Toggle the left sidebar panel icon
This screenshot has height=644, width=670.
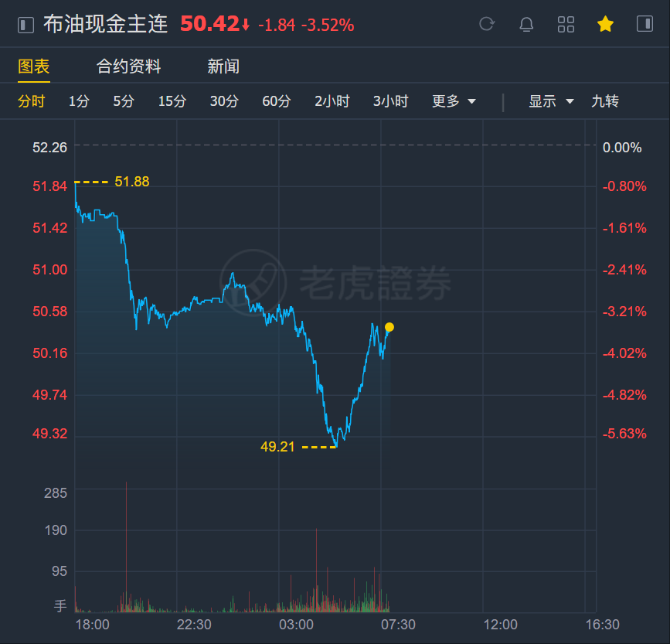(26, 25)
